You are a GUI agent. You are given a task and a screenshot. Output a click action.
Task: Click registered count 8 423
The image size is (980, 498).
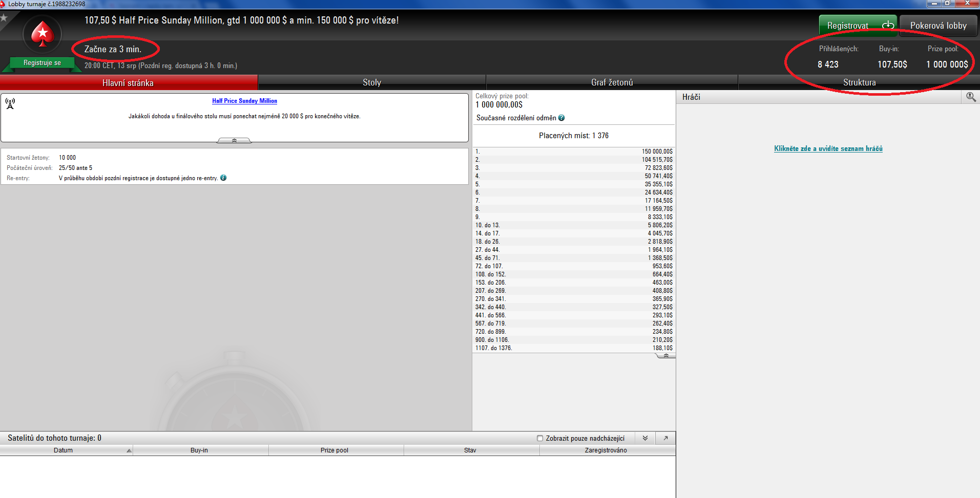pos(828,64)
